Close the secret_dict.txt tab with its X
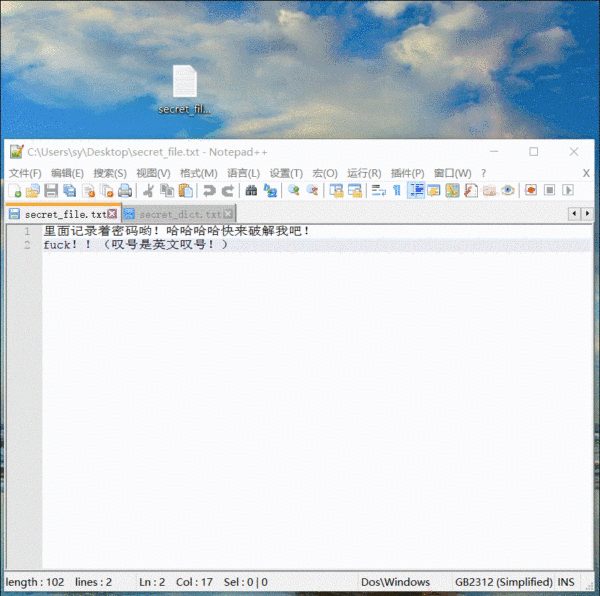The height and width of the screenshot is (596, 600). tap(228, 213)
